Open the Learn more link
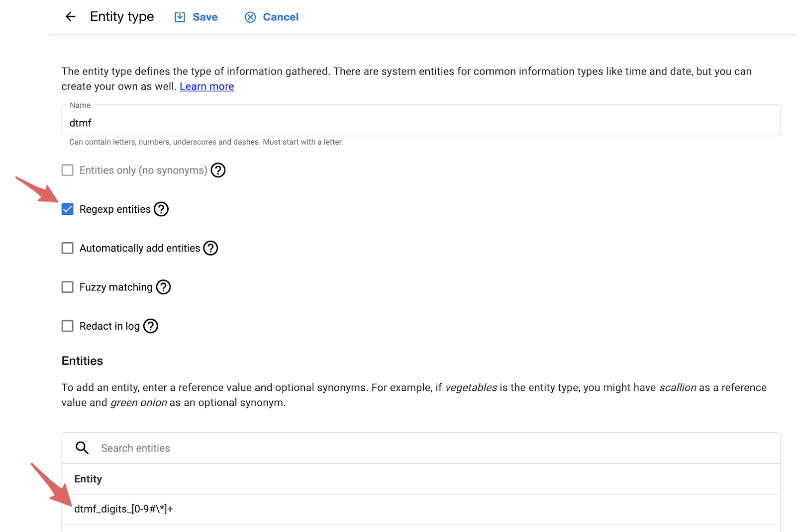This screenshot has height=532, width=796. (207, 87)
